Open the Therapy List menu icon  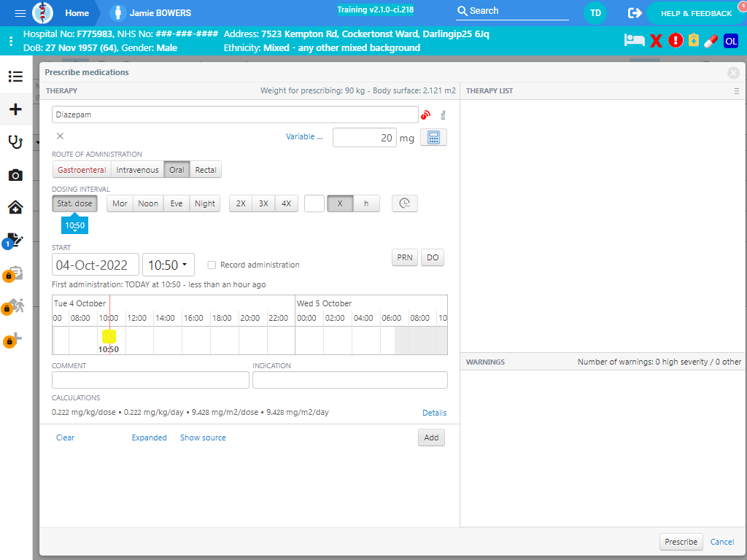pyautogui.click(x=737, y=91)
